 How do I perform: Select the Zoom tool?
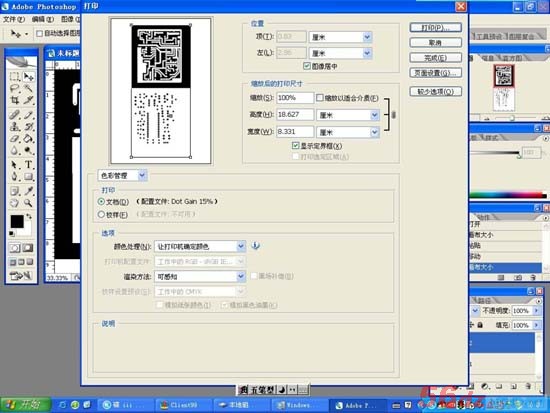pos(28,203)
